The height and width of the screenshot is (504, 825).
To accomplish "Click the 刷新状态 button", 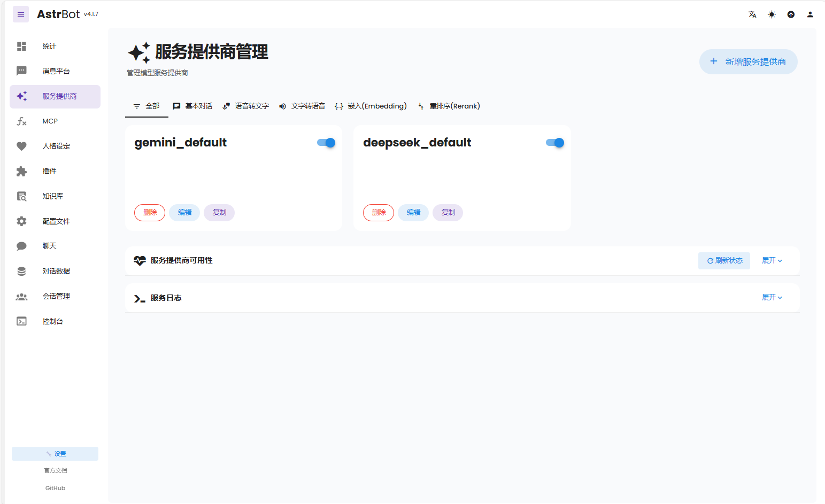I will click(724, 261).
